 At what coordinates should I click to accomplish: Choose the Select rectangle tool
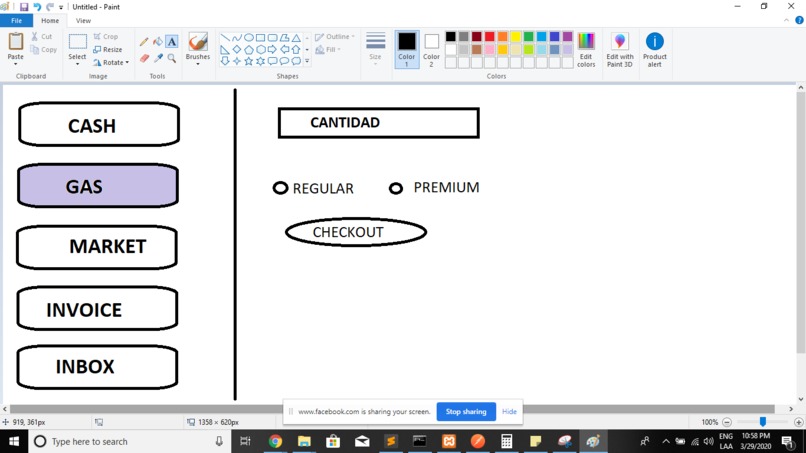(x=78, y=42)
